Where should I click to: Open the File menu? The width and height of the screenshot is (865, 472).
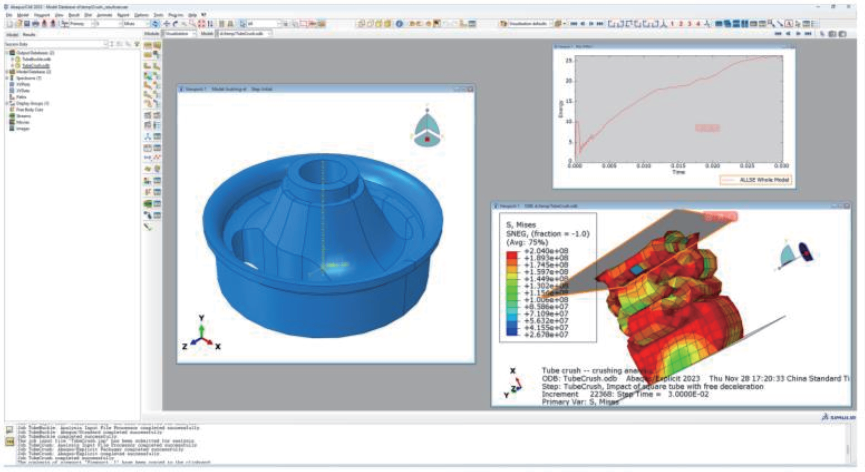tap(8, 15)
